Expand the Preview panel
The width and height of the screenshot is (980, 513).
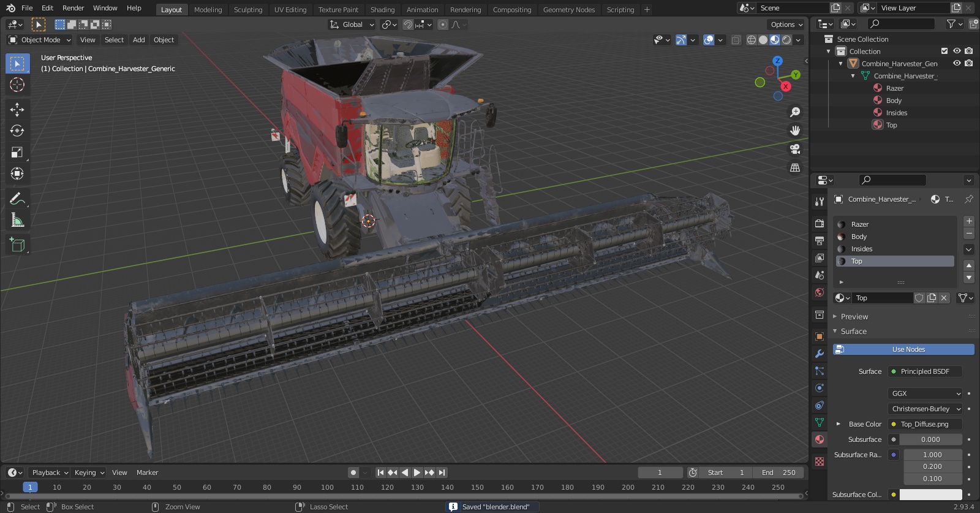tap(854, 317)
